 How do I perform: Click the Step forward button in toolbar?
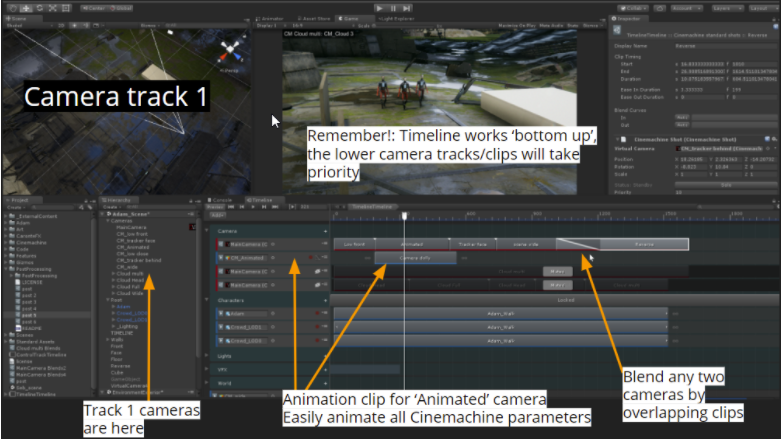tap(407, 6)
